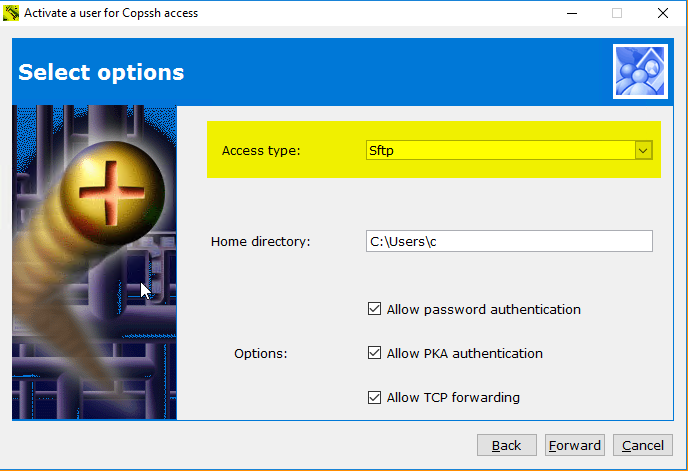The width and height of the screenshot is (688, 471).
Task: Click the Back button
Action: point(507,445)
